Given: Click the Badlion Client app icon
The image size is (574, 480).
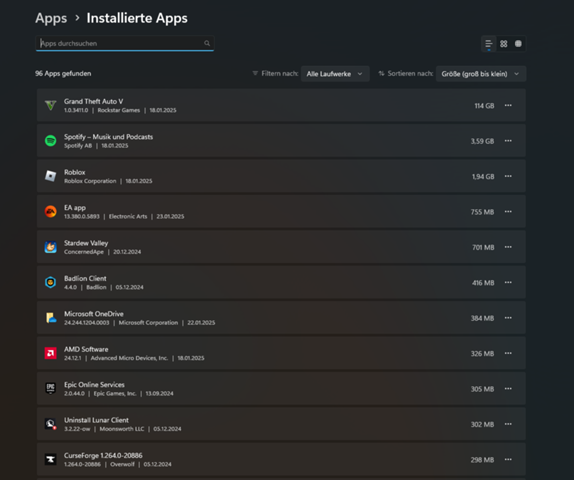Looking at the screenshot, I should [x=51, y=282].
